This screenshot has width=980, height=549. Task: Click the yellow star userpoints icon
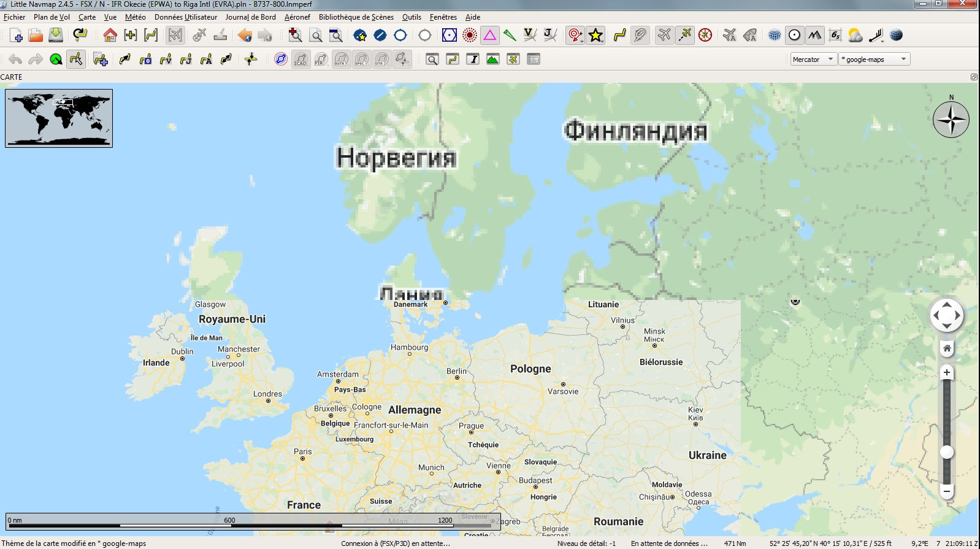tap(595, 35)
